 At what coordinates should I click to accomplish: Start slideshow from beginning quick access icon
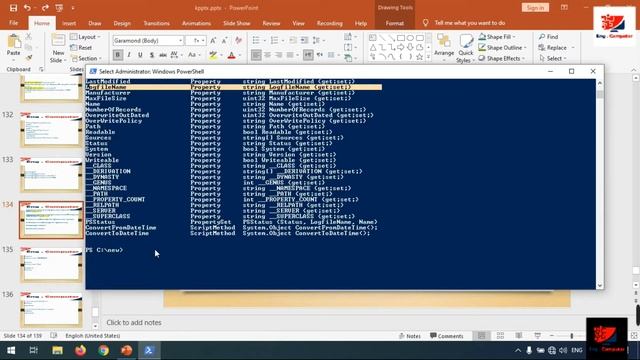click(59, 8)
